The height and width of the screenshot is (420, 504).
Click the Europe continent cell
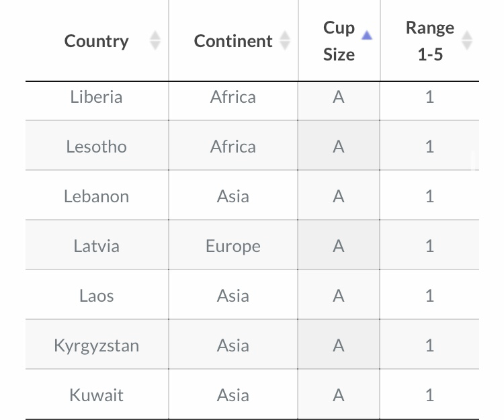coord(233,245)
